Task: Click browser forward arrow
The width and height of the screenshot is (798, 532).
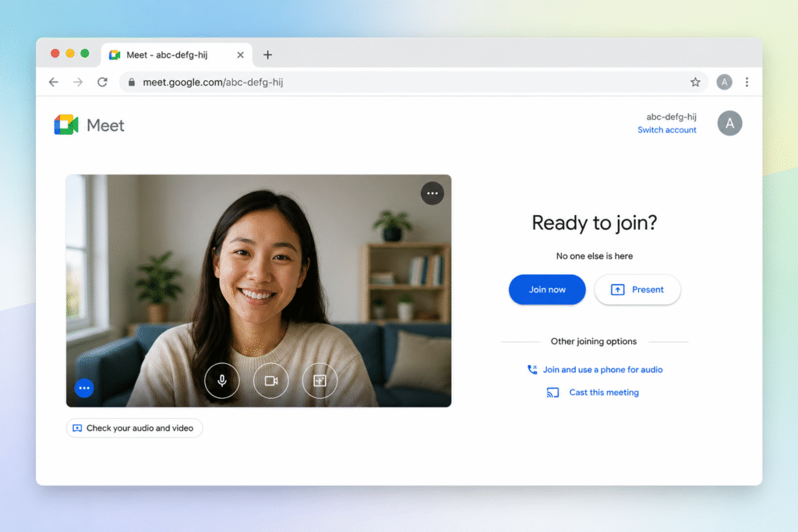Action: (x=78, y=82)
